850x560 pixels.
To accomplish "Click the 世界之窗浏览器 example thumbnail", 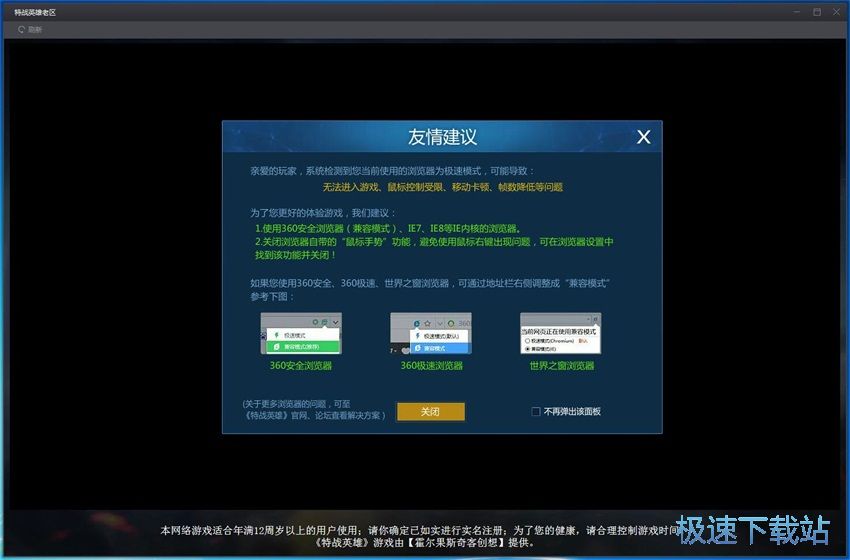I will pyautogui.click(x=561, y=333).
